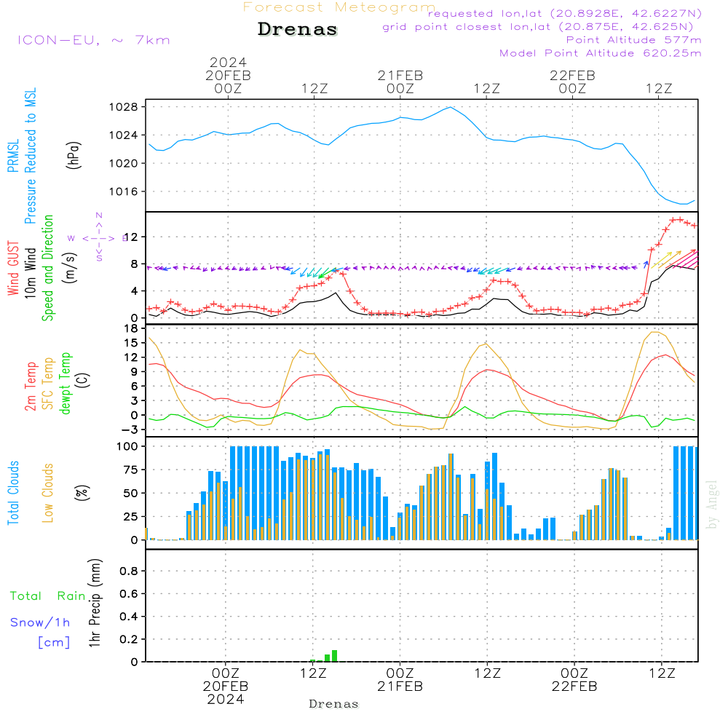Click the Model Point Altitude 620.25m text
728x728 pixels.
[x=600, y=53]
